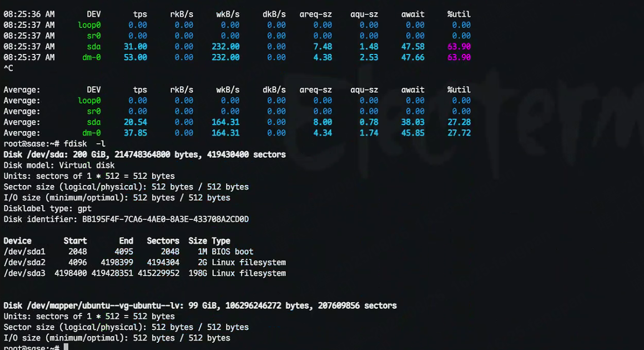Click the 63.90 %util value in the dm-0 row

[x=459, y=57]
